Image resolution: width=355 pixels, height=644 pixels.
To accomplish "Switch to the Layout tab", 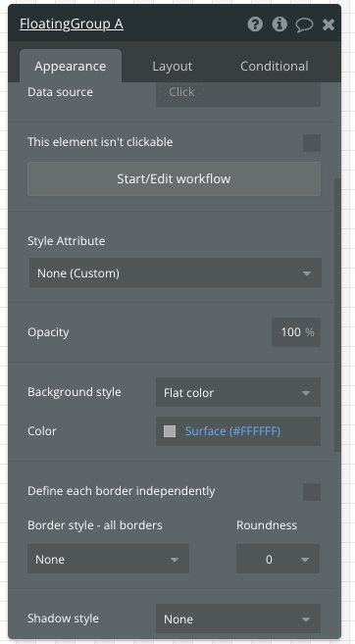I will click(173, 66).
